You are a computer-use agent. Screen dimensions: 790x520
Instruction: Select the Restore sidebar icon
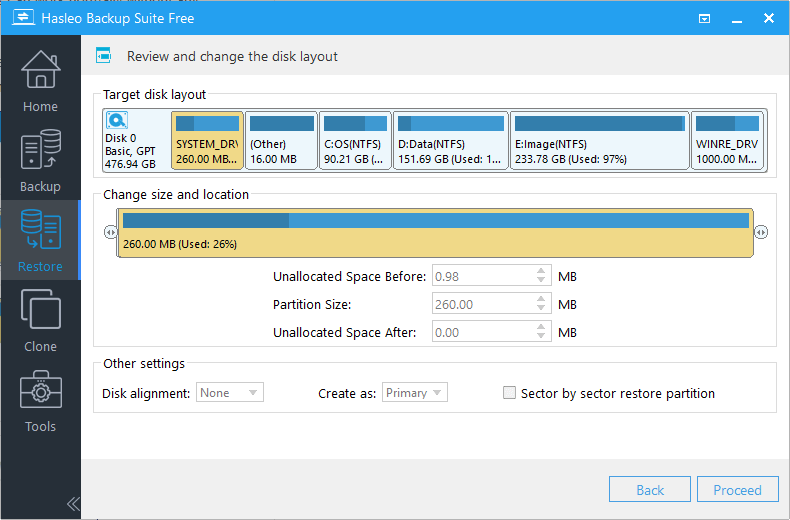[x=40, y=240]
